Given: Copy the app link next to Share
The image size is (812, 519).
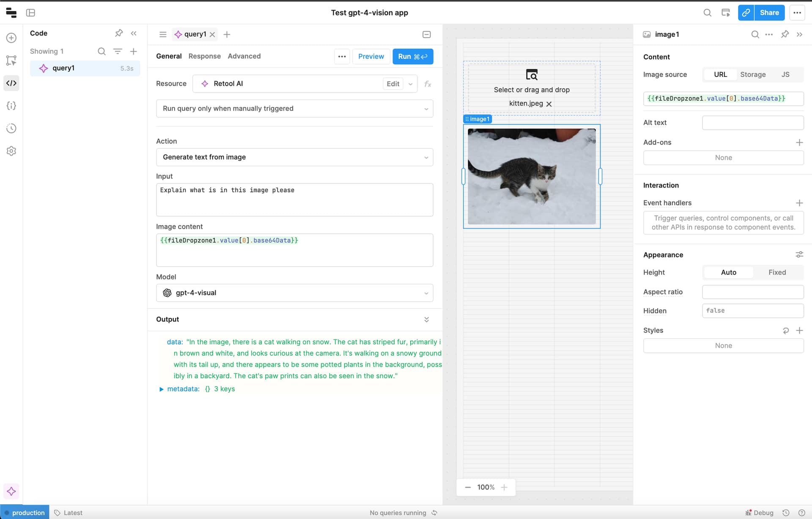Looking at the screenshot, I should click(x=746, y=13).
